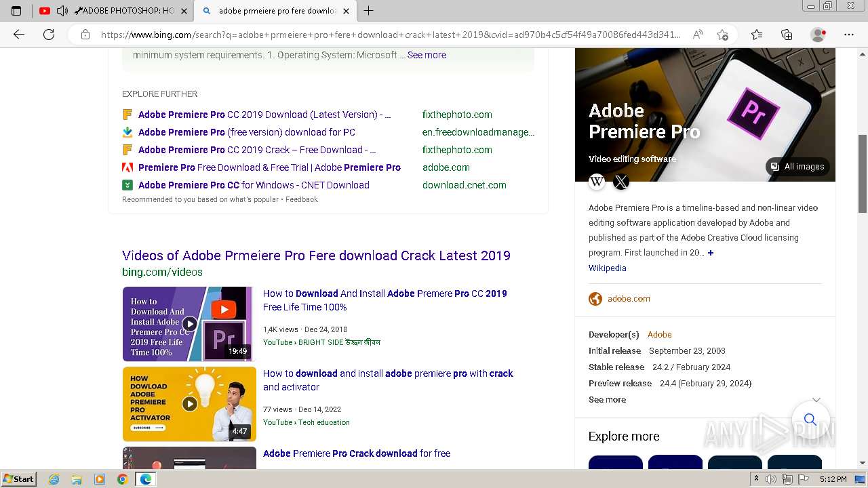Play the 4:47 Premiere Pro Activator thumbnail
The image size is (868, 488).
(x=189, y=404)
